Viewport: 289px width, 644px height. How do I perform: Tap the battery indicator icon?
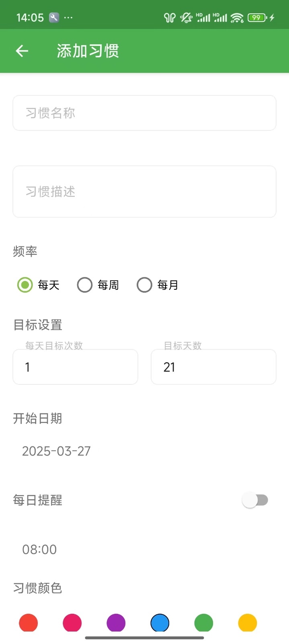coord(257,18)
